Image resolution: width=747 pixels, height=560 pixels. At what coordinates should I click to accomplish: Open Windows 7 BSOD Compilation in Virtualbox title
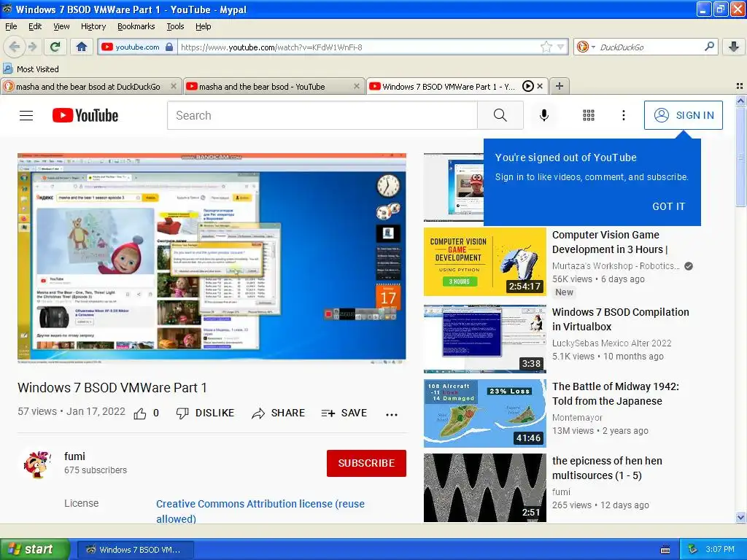pos(620,319)
